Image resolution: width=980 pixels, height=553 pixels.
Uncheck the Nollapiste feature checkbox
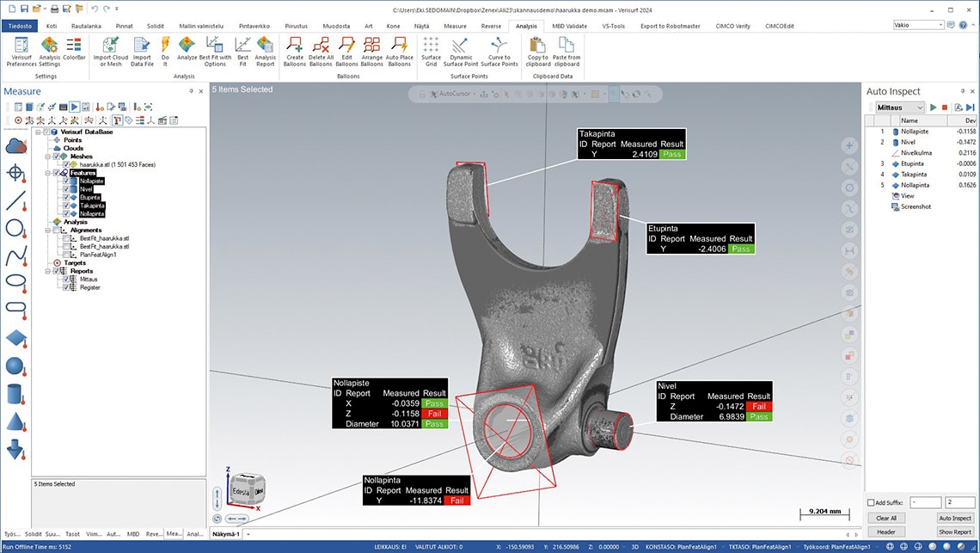click(65, 181)
